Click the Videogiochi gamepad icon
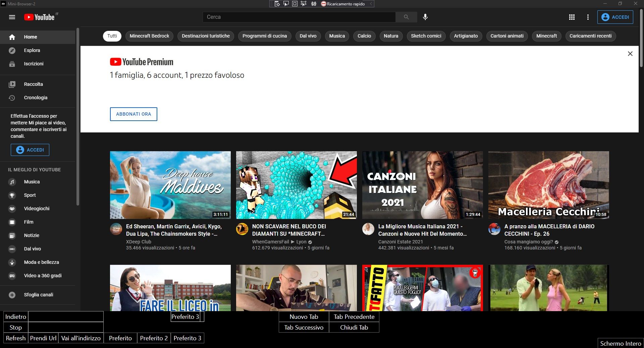This screenshot has height=348, width=644. pyautogui.click(x=12, y=209)
